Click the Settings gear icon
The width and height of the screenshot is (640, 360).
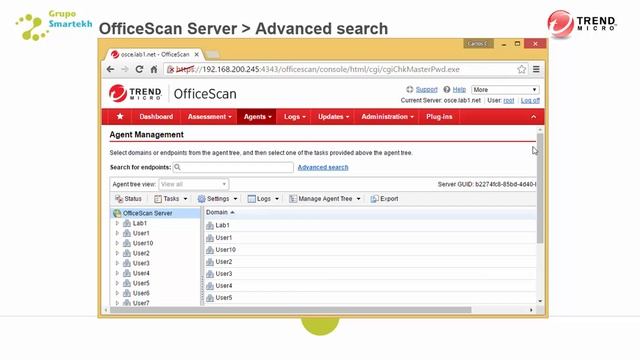coord(202,199)
